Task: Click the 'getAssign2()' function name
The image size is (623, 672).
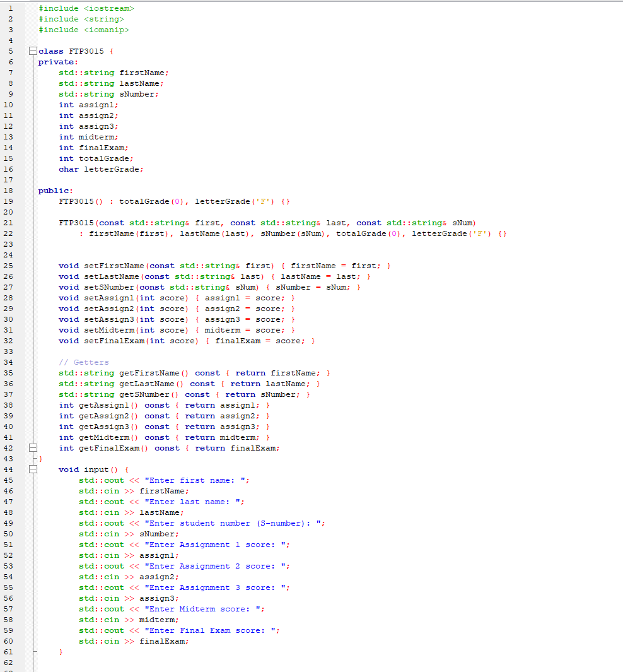Action: pos(108,416)
